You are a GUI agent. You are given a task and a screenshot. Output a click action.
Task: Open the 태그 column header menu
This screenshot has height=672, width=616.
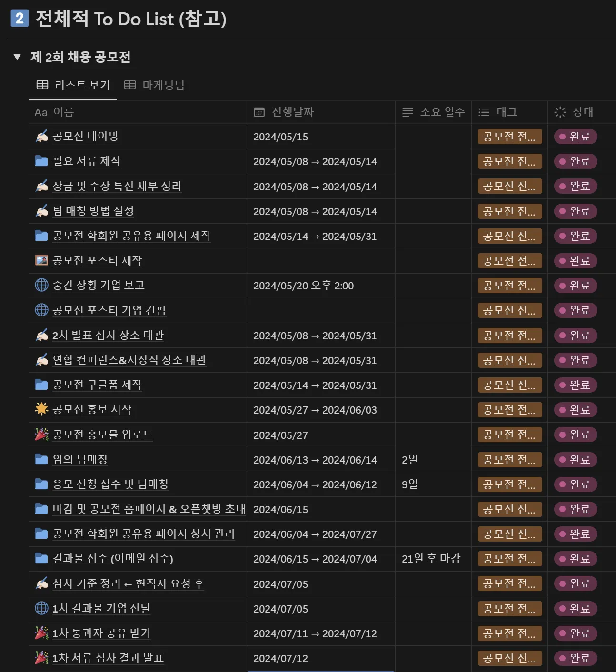(507, 112)
